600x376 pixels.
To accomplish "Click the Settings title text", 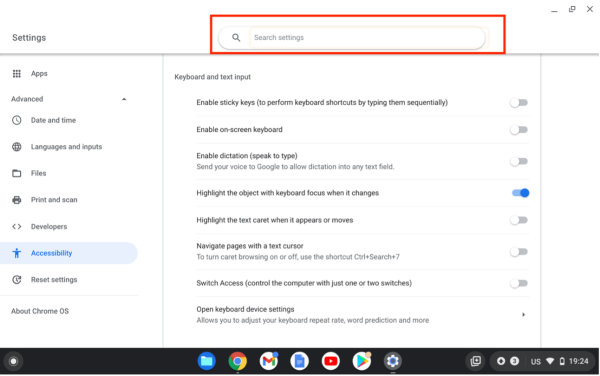I will pos(29,37).
